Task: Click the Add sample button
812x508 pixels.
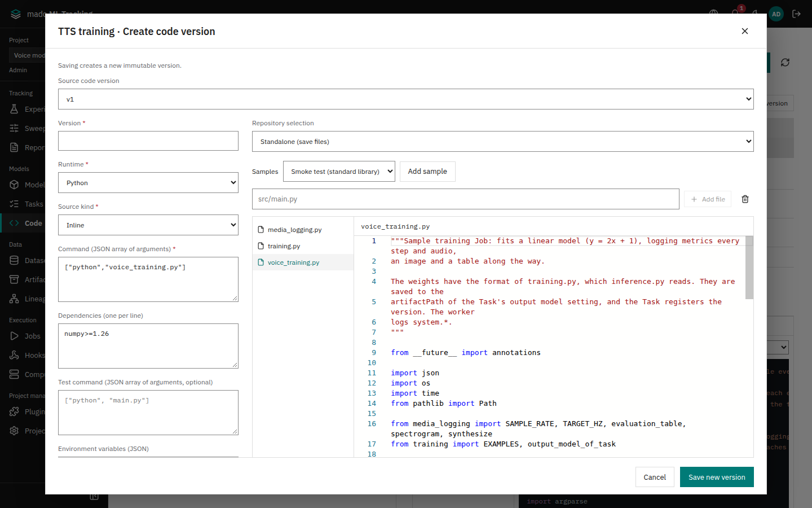Action: point(427,172)
